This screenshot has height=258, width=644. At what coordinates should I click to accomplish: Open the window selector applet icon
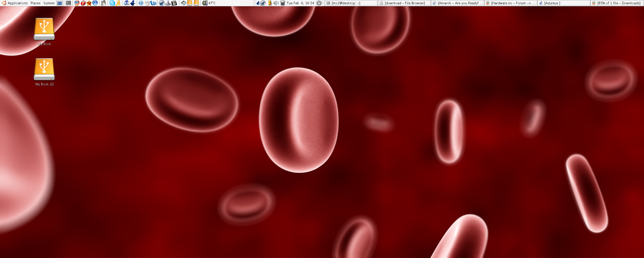[x=60, y=3]
